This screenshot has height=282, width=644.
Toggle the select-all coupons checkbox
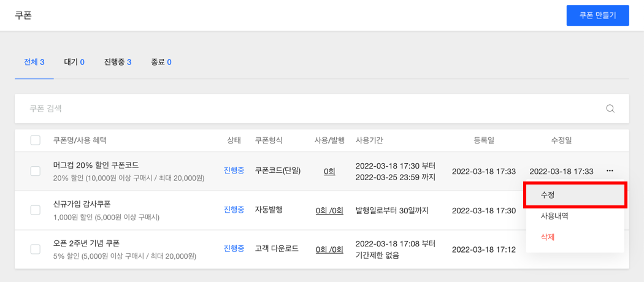[x=36, y=140]
